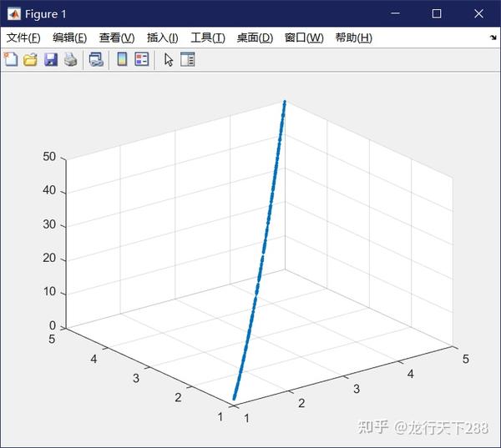Image resolution: width=501 pixels, height=448 pixels.
Task: Open the 桌面(D) menu
Action: coord(255,38)
